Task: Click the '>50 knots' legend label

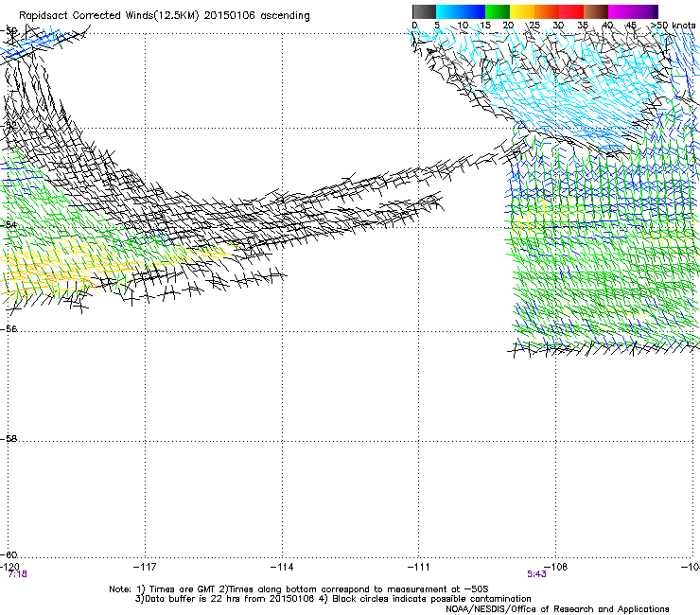Action: click(x=674, y=26)
